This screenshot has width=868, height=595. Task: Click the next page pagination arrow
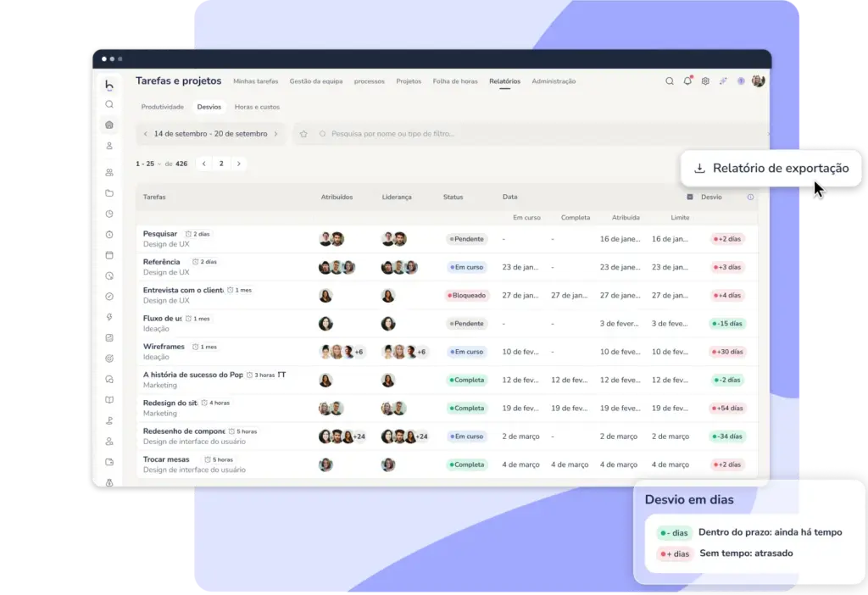click(238, 164)
